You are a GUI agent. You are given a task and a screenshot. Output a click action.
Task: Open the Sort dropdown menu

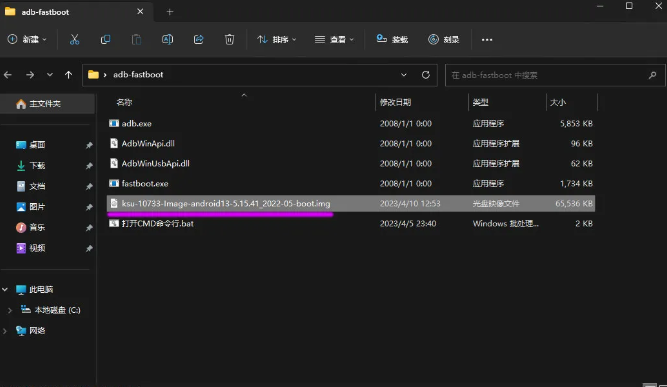(x=276, y=40)
